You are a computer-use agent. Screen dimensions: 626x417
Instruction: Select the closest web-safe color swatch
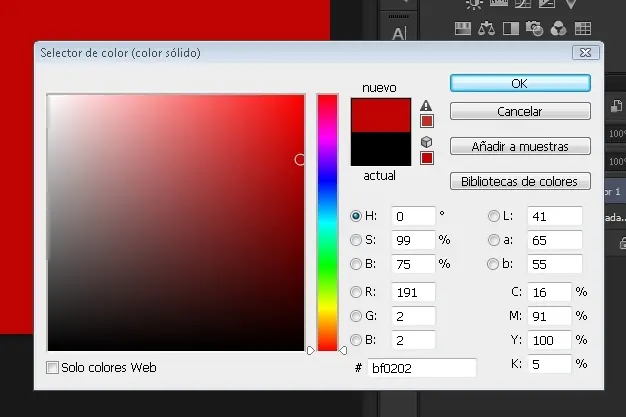(427, 158)
